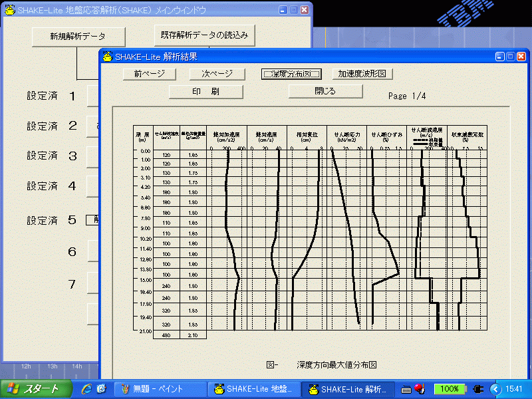This screenshot has width=532, height=399.
Task: Click the second quick launch icon
Action: pos(101,388)
